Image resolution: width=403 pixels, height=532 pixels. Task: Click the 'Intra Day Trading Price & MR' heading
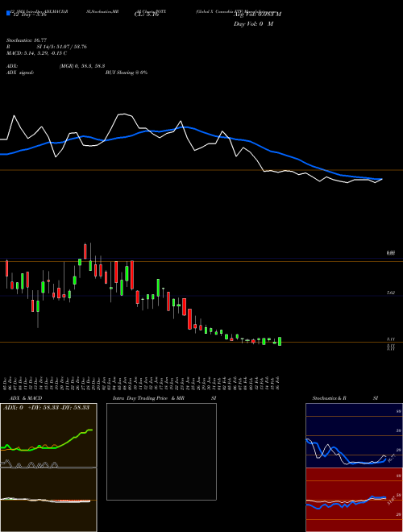(x=148, y=398)
